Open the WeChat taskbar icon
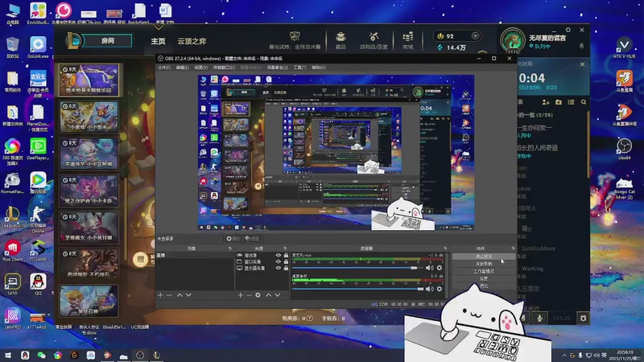The width and height of the screenshot is (644, 362). (41, 356)
